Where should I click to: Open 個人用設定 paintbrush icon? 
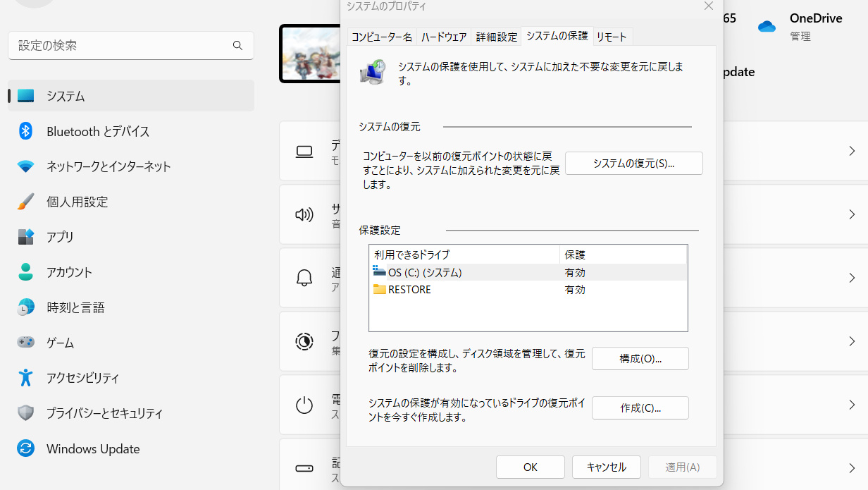click(26, 202)
